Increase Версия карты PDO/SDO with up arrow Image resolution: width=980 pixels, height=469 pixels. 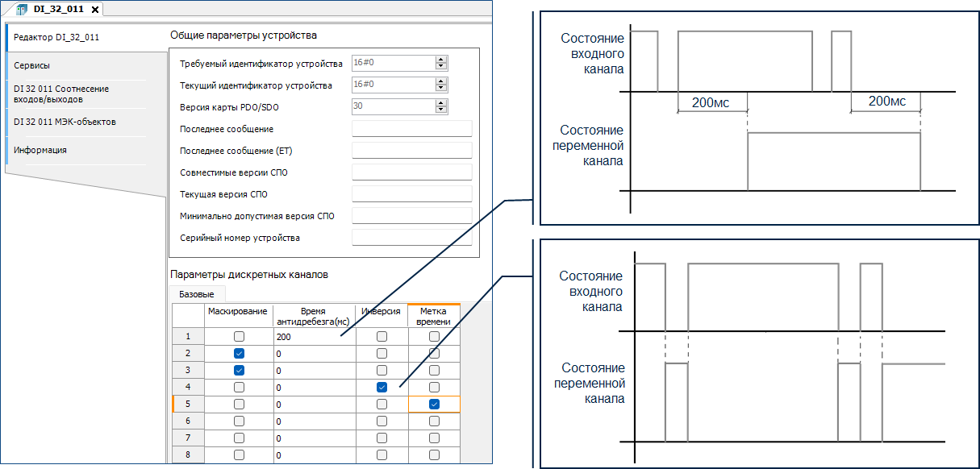pos(440,102)
